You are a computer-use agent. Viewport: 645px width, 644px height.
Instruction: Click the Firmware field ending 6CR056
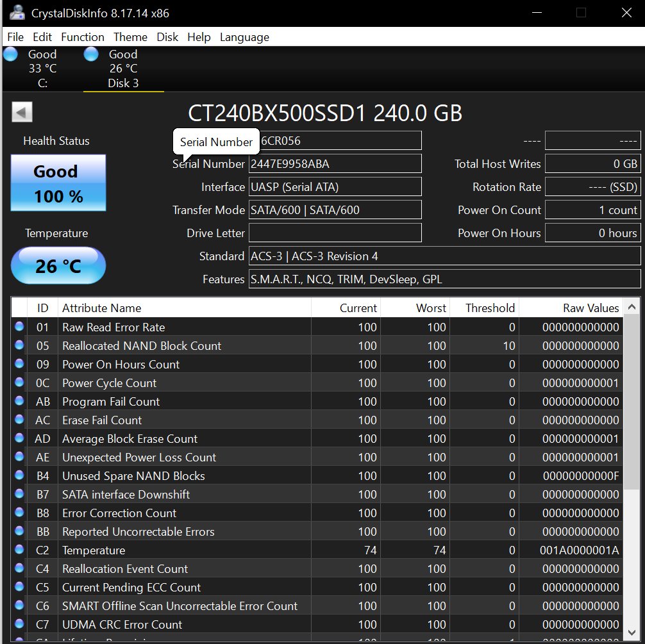341,140
